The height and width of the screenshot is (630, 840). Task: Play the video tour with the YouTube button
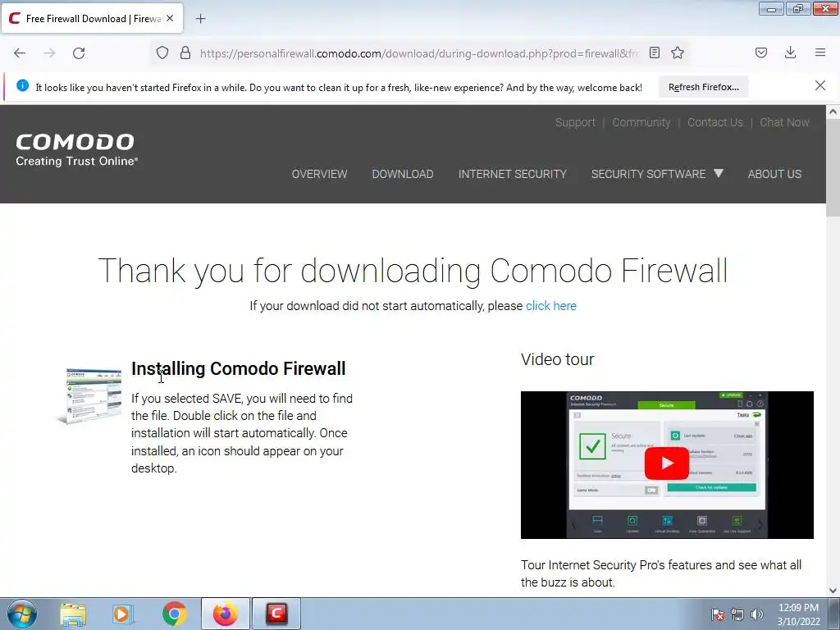pos(666,463)
